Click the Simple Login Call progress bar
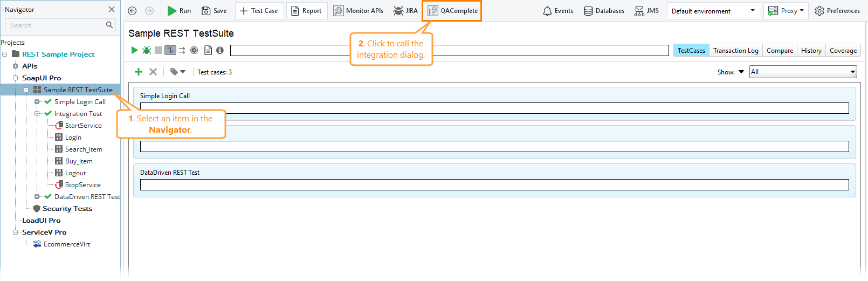 pyautogui.click(x=494, y=108)
